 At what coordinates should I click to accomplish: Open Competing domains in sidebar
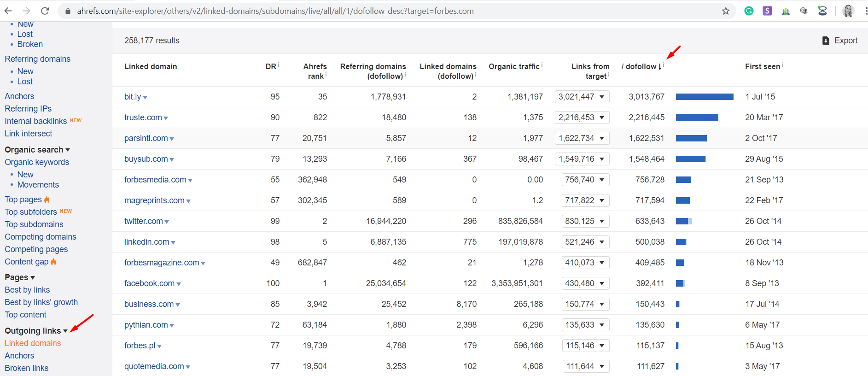click(41, 237)
